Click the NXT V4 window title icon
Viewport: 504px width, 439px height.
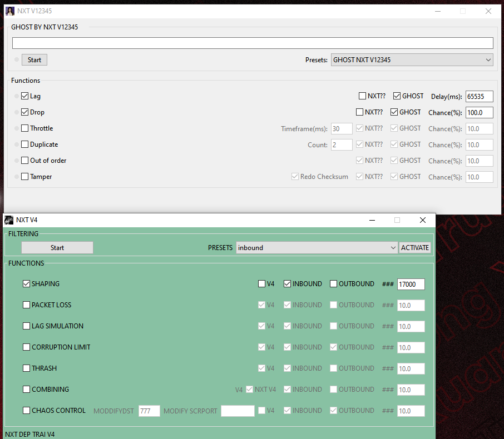pos(9,220)
